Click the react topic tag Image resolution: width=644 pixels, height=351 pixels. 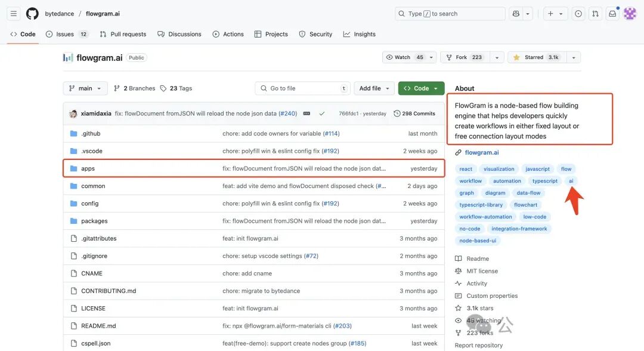(x=466, y=169)
